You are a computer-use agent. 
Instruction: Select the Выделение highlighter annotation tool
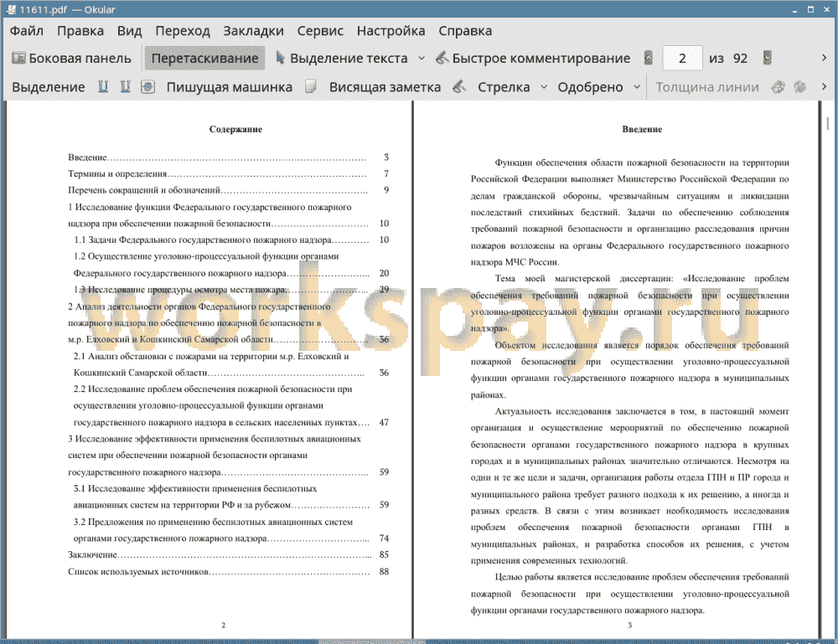(48, 87)
